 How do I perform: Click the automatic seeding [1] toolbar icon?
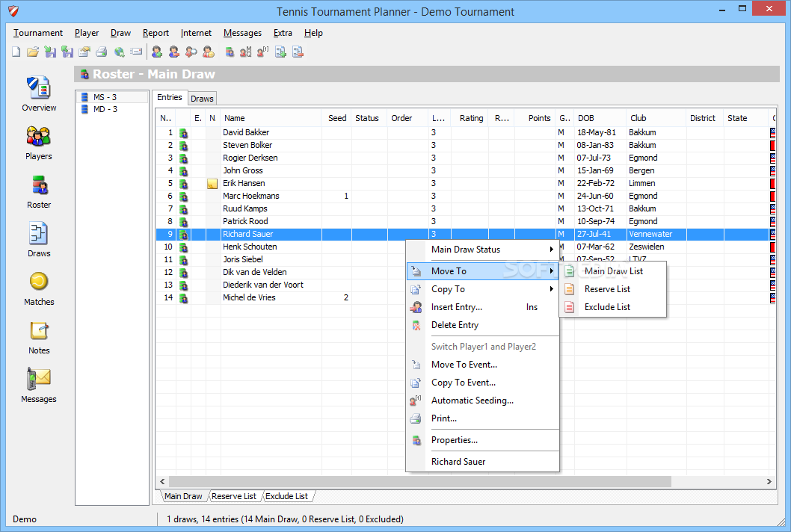tap(263, 52)
